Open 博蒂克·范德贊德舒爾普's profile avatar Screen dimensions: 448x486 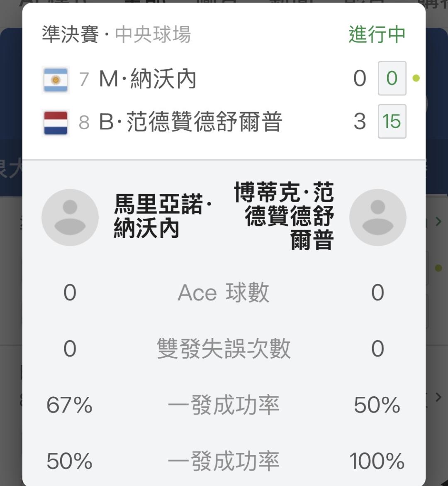(x=377, y=217)
